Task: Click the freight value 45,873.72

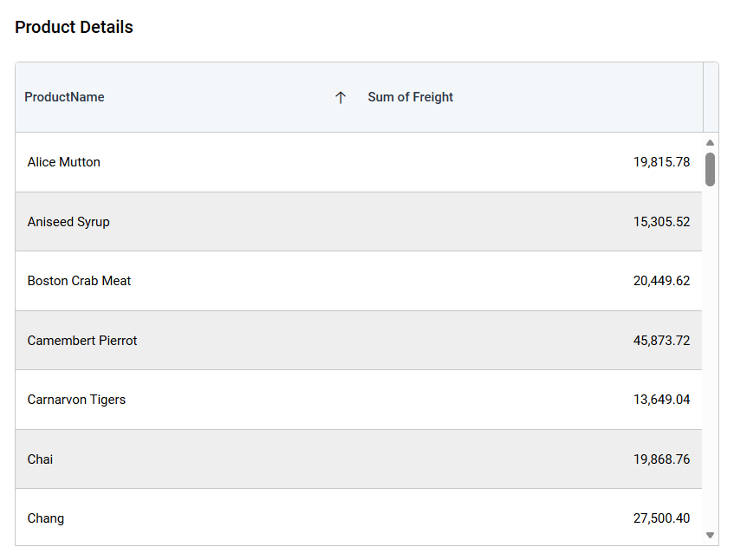Action: 661,341
